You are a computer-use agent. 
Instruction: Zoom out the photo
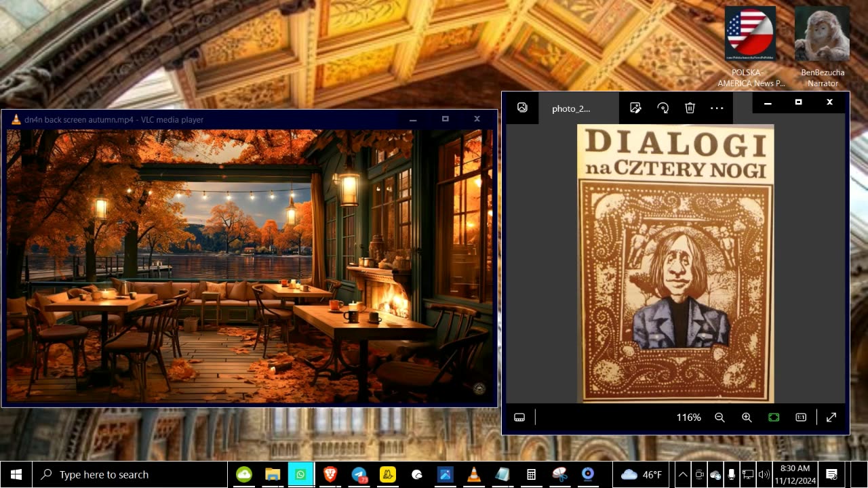pyautogui.click(x=719, y=418)
